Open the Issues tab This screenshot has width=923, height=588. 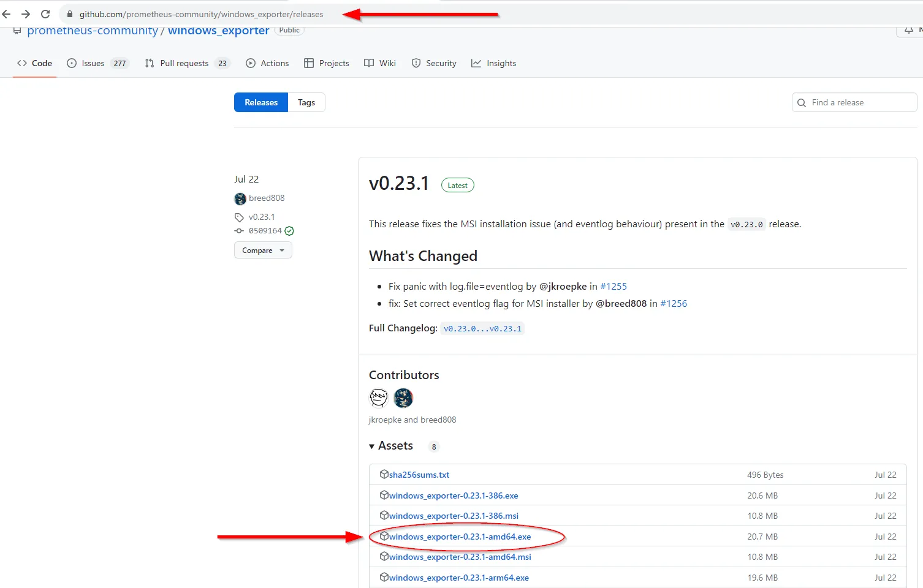pos(93,63)
